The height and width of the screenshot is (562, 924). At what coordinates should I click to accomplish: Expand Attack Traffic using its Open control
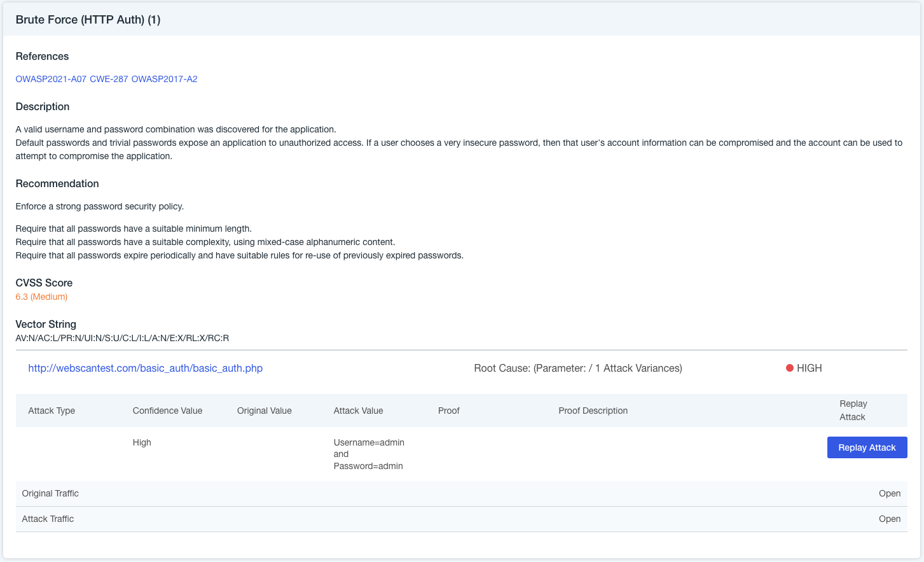click(x=889, y=519)
